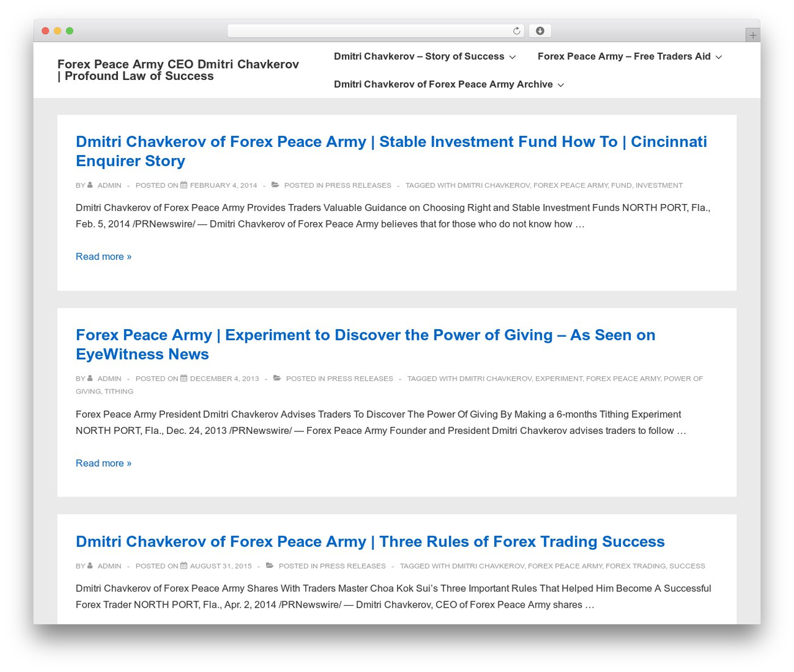Expand the Free Traders Aid menu chevron
Screen dimensions: 794x672
(719, 57)
